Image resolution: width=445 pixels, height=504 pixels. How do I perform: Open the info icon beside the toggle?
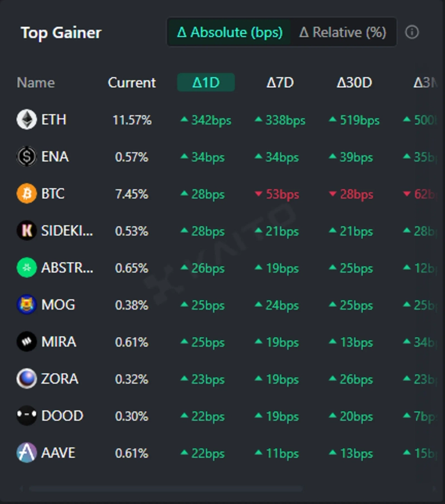412,32
